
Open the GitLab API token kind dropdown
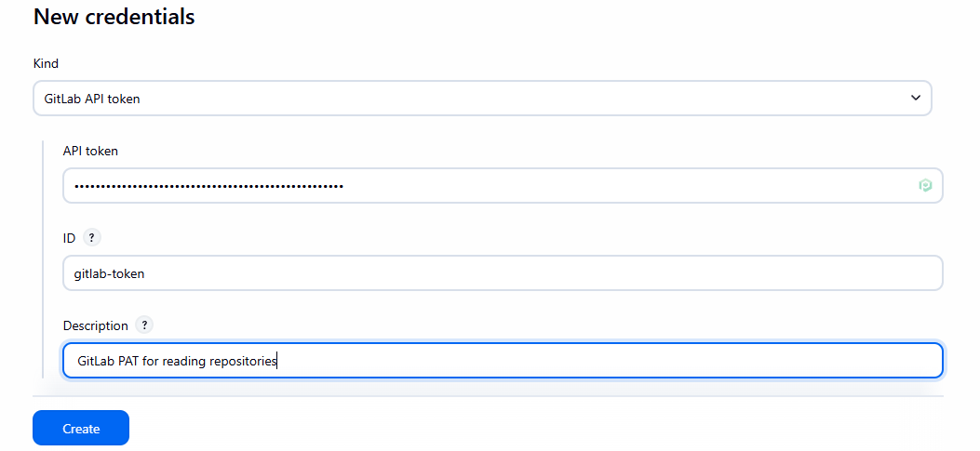click(481, 98)
